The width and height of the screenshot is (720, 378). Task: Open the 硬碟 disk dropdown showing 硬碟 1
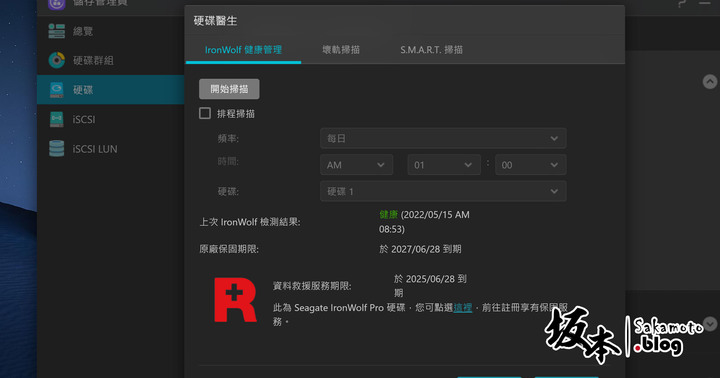(x=443, y=192)
